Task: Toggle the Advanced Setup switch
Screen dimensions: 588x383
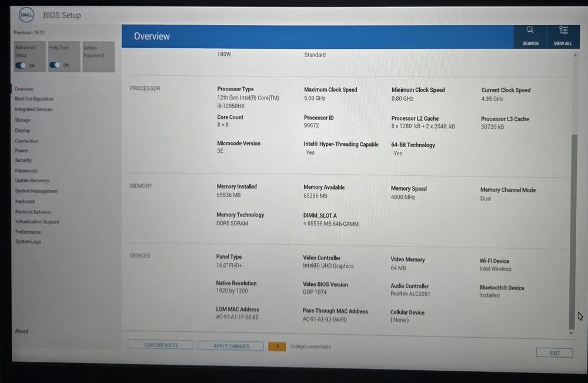Action: coord(21,65)
